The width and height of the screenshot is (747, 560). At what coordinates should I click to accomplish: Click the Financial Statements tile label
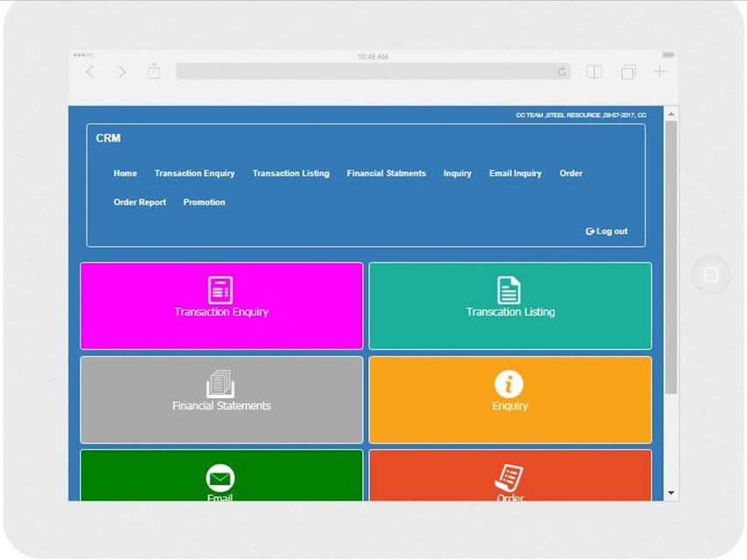coord(221,406)
